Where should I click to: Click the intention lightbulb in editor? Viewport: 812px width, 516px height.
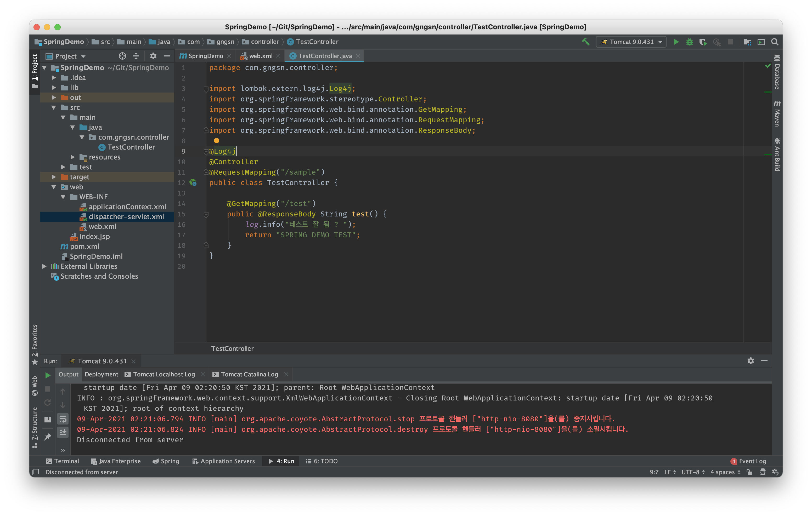point(217,141)
